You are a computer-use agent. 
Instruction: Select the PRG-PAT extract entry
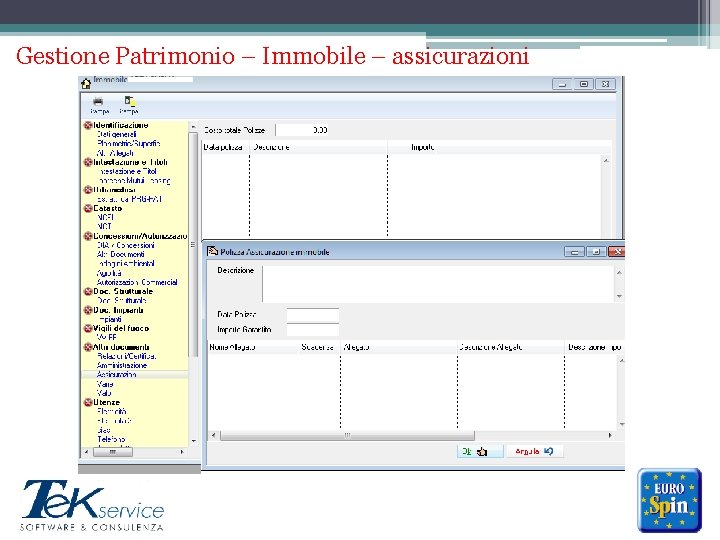[x=129, y=199]
